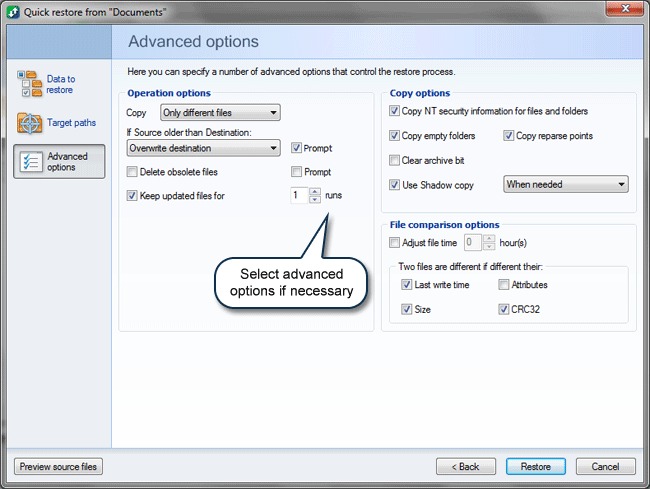
Task: Open the Overwrite destination dropdown
Action: tap(203, 148)
